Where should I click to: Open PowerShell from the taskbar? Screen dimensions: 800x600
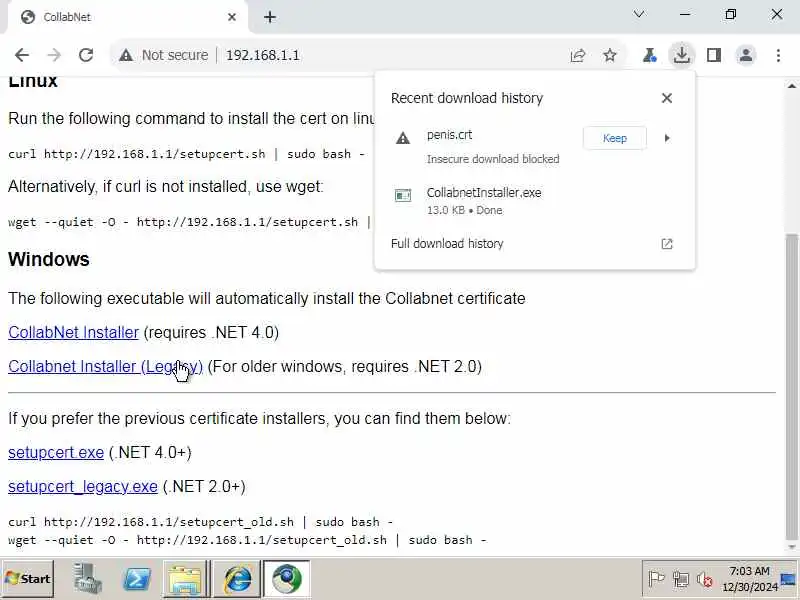click(137, 579)
